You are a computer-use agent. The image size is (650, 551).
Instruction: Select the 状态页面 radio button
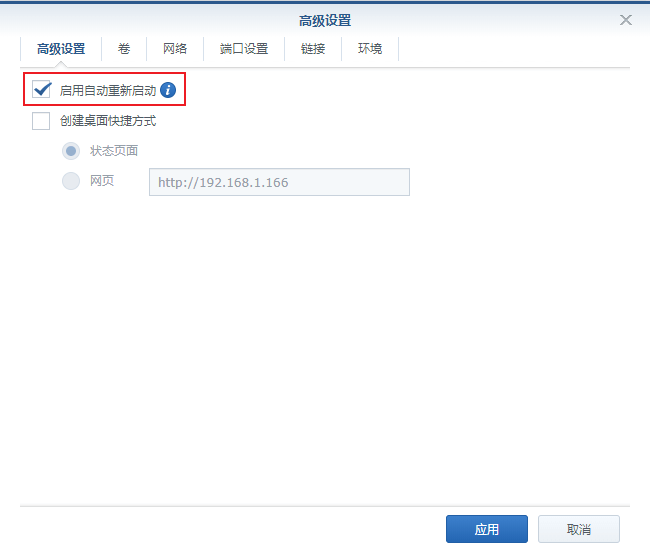point(71,151)
